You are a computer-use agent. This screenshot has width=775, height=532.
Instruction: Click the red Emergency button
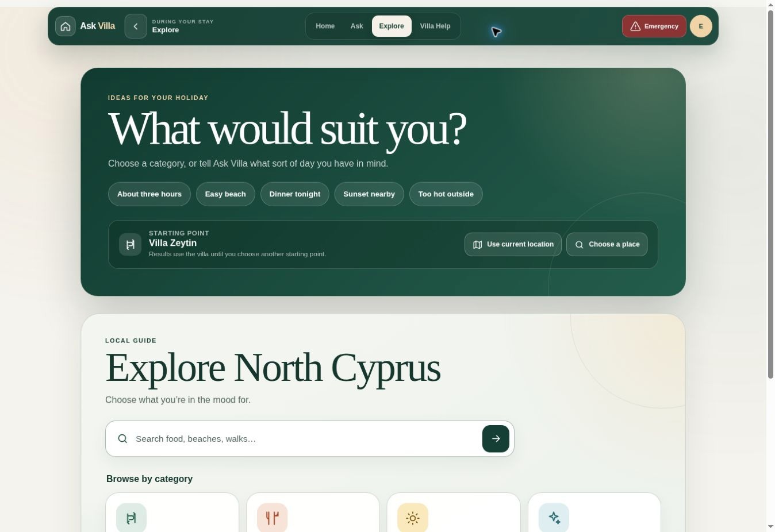point(654,26)
